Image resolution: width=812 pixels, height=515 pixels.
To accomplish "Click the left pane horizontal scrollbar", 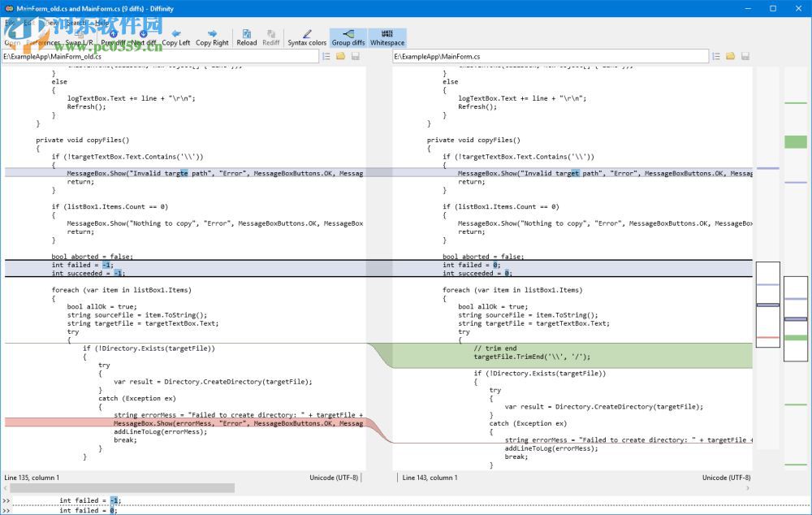I will pyautogui.click(x=122, y=488).
